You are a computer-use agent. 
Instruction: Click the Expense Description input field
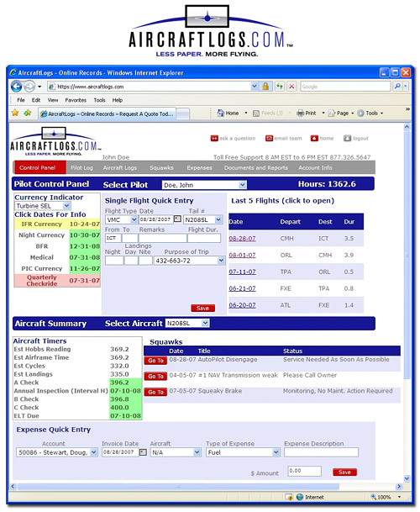tap(321, 452)
